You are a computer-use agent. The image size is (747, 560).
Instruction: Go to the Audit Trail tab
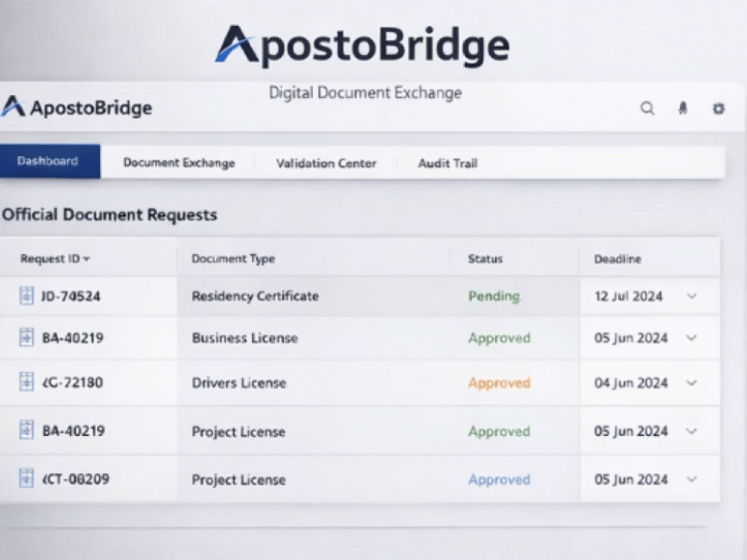tap(448, 163)
